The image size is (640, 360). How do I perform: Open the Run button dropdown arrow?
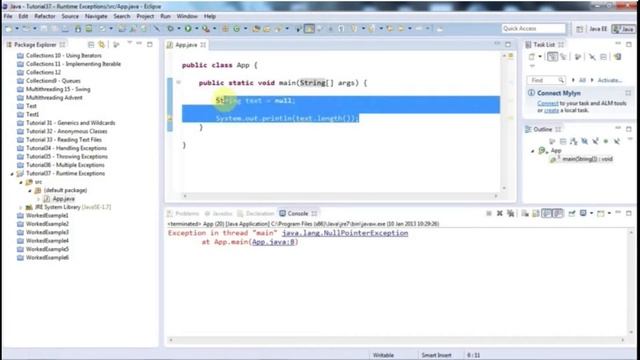[196, 29]
